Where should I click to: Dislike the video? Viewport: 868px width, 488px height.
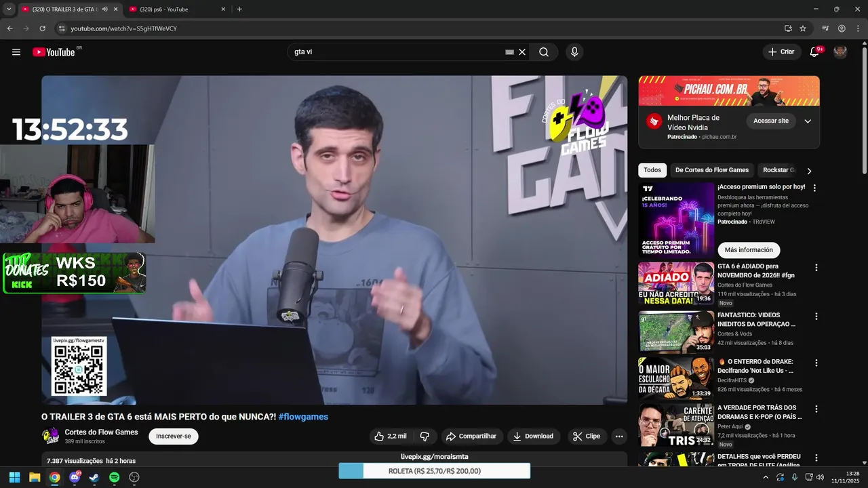click(x=425, y=436)
